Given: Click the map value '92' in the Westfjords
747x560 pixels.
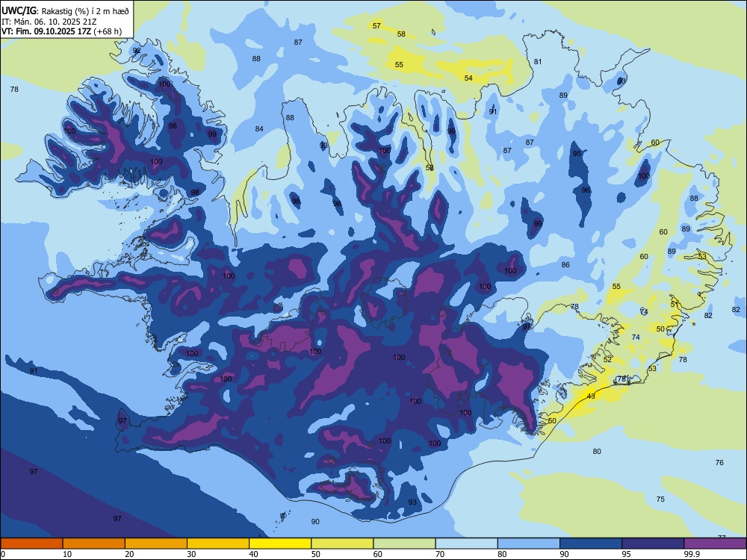Looking at the screenshot, I should pos(137,51).
